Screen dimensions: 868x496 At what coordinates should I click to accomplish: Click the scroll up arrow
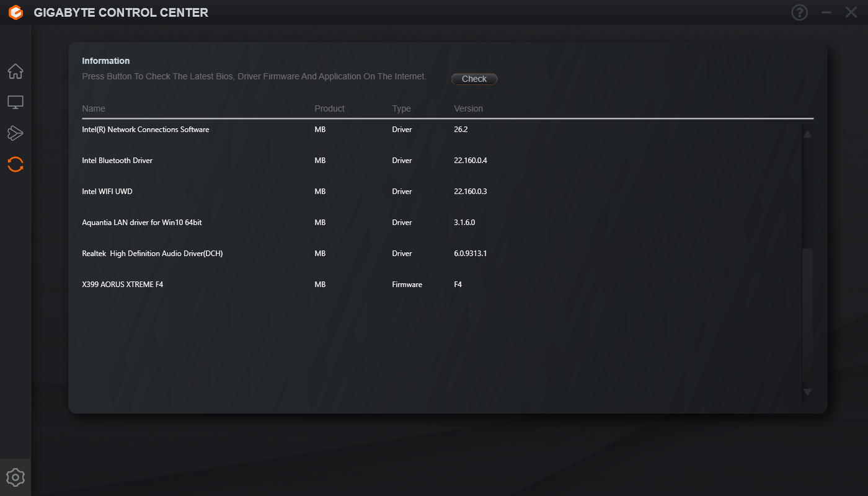coord(807,134)
